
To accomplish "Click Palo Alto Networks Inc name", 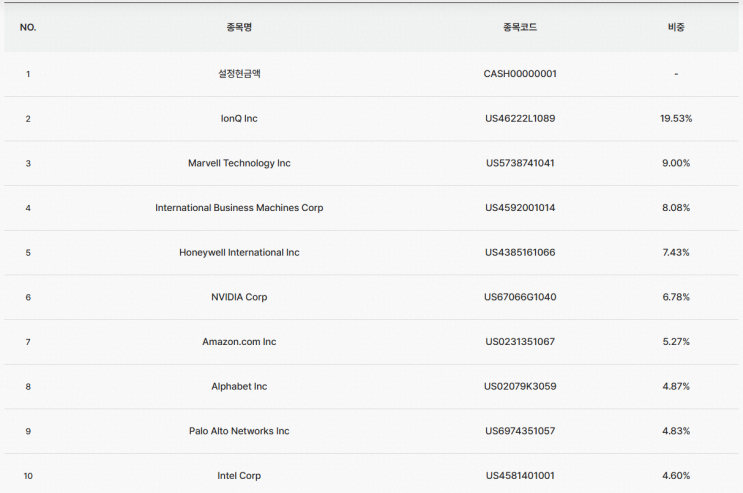I will pyautogui.click(x=239, y=431).
